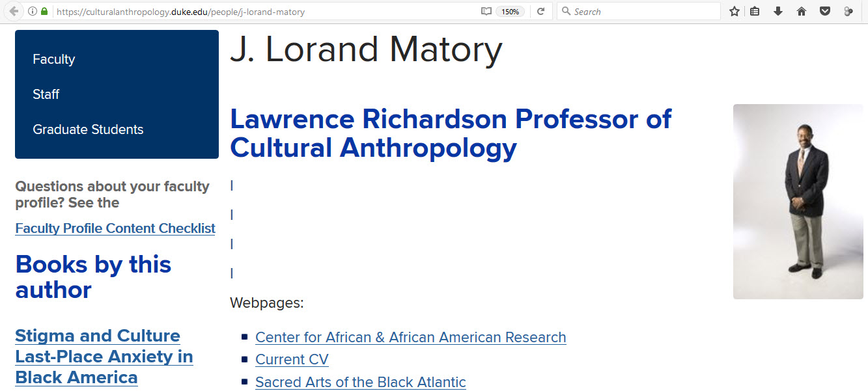Screen dimensions: 868x391
Task: Reset the 150% zoom level indicator
Action: (510, 12)
